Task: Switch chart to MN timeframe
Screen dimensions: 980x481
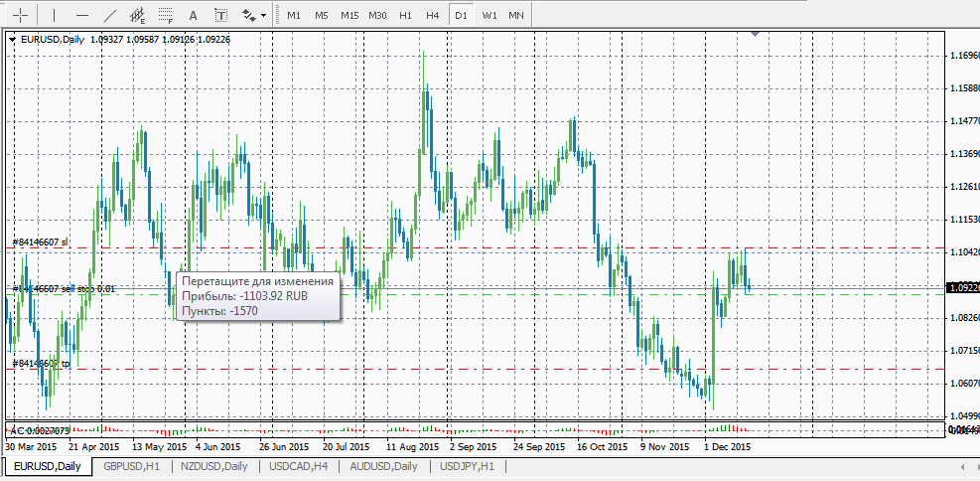Action: pyautogui.click(x=516, y=15)
